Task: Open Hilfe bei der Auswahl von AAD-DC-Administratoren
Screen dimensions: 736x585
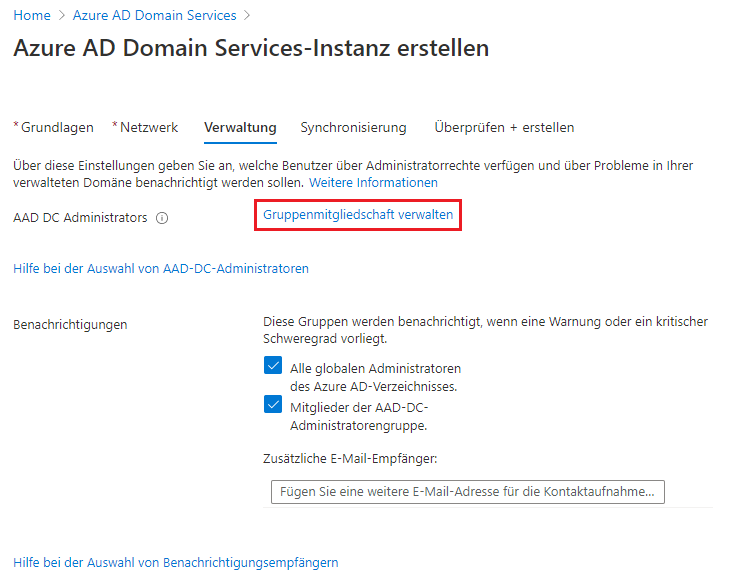Action: coord(161,269)
